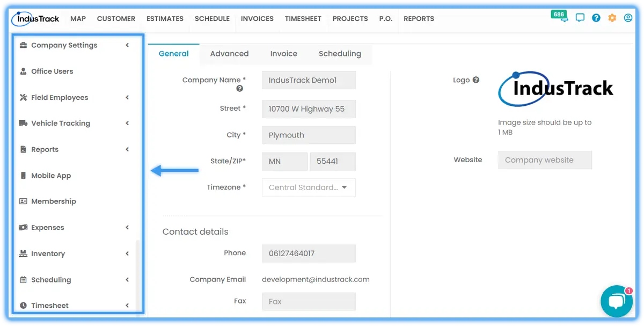644x326 pixels.
Task: Expand the sidebar Reports chevron
Action: click(x=127, y=149)
